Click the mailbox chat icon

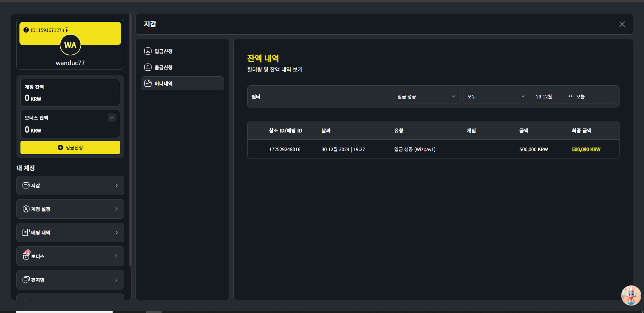[x=26, y=280]
